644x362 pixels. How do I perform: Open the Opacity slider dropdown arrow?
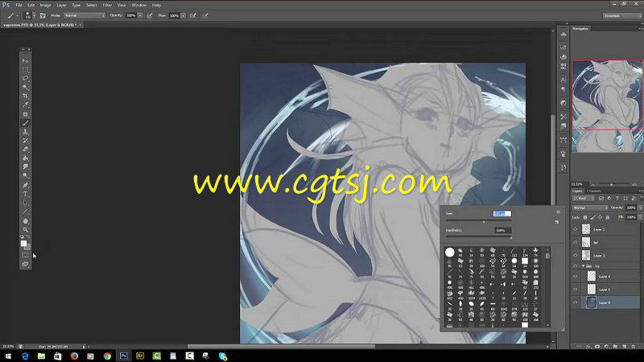[140, 15]
